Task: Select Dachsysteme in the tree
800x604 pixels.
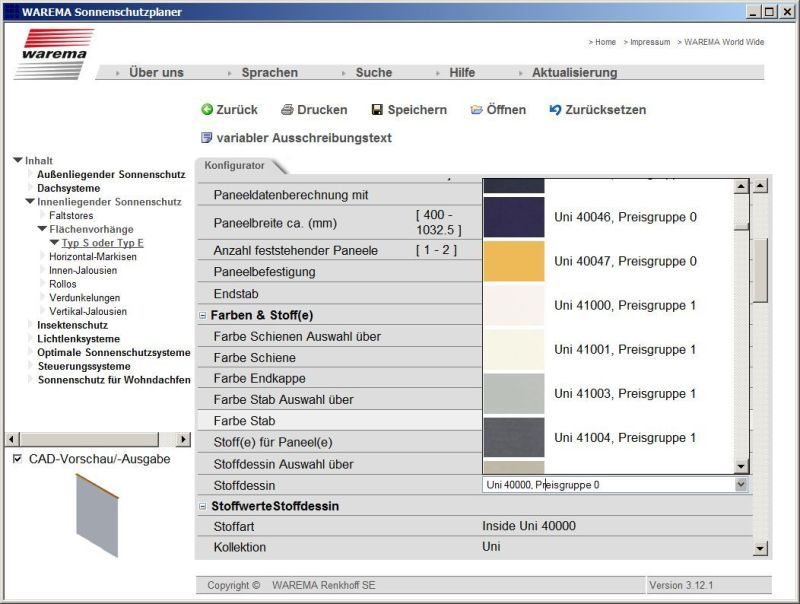Action: 68,188
